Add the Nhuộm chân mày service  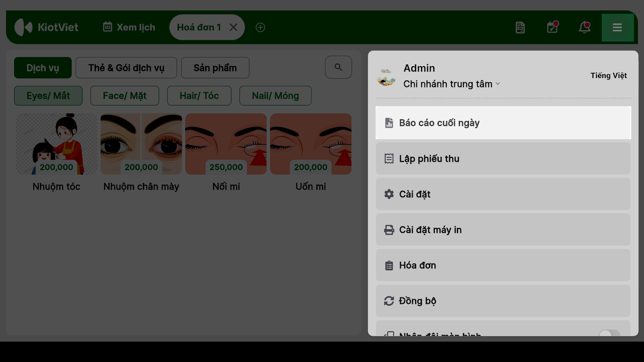tap(141, 153)
